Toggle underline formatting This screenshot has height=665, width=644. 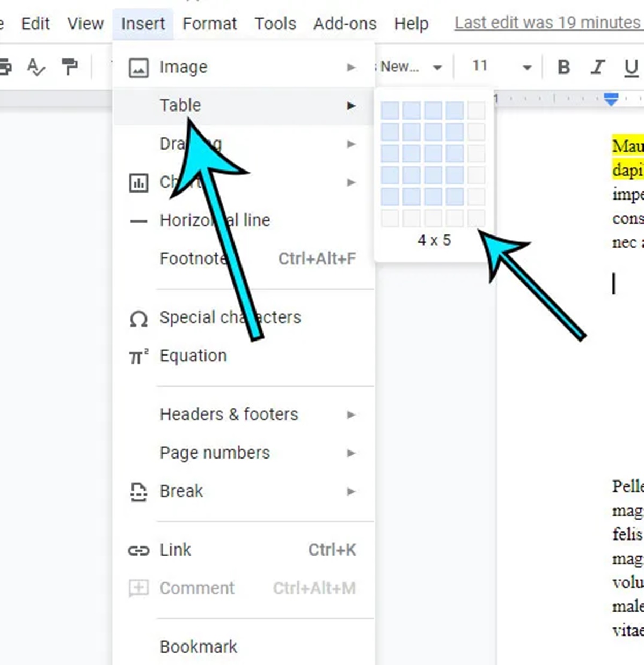pos(631,67)
